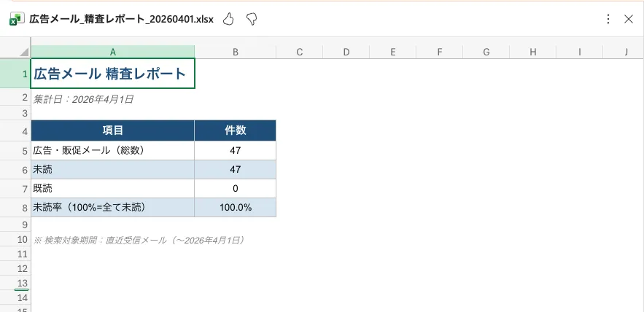Image resolution: width=644 pixels, height=312 pixels.
Task: Click the 検索対象期間 note cell
Action: pyautogui.click(x=139, y=239)
